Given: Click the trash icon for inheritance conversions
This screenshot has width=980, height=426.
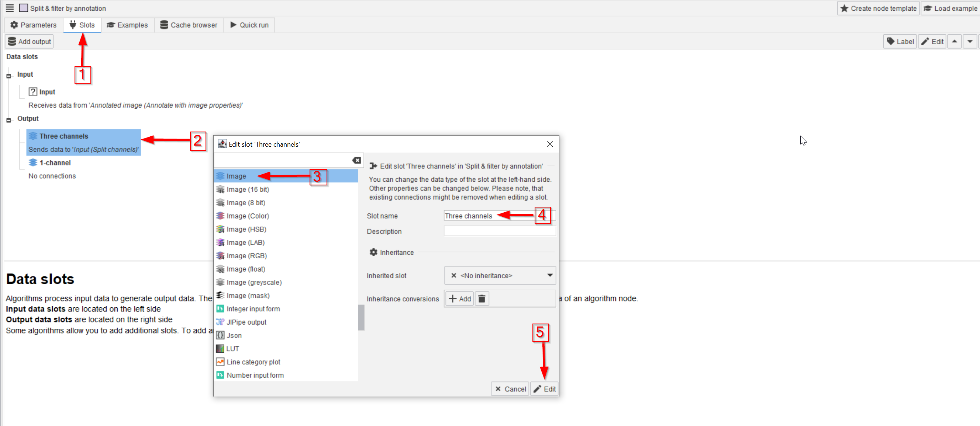Looking at the screenshot, I should pos(481,299).
